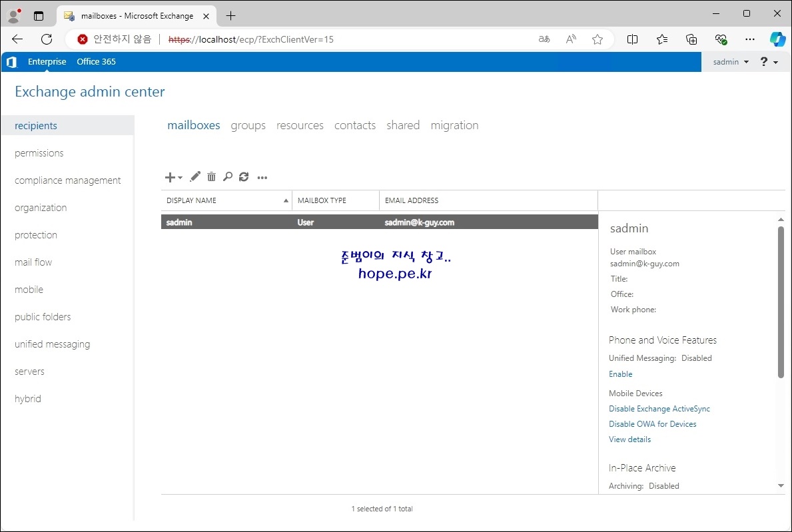
Task: Toggle split screen icon in browser
Action: 632,39
